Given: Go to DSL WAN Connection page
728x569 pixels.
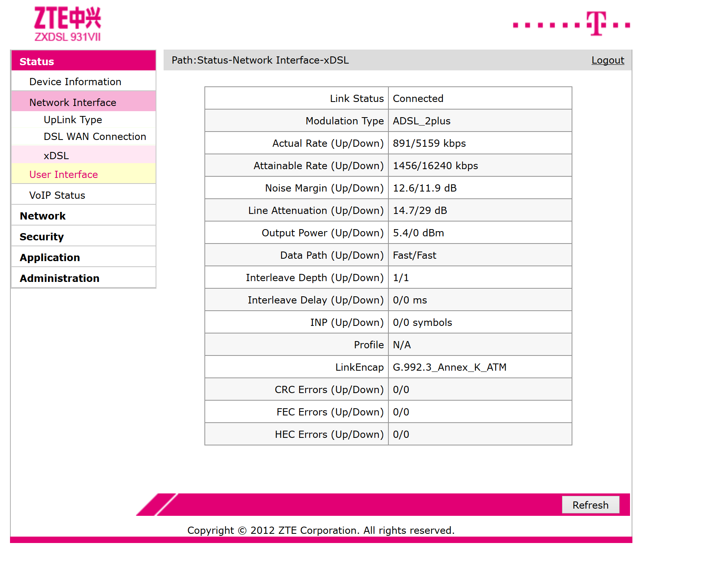Looking at the screenshot, I should 94,137.
